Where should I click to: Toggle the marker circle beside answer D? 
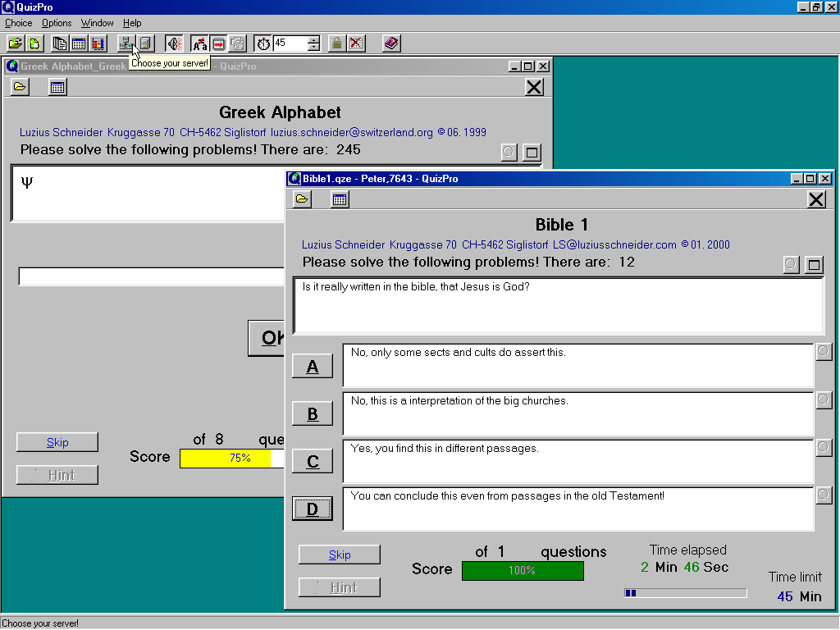(824, 495)
